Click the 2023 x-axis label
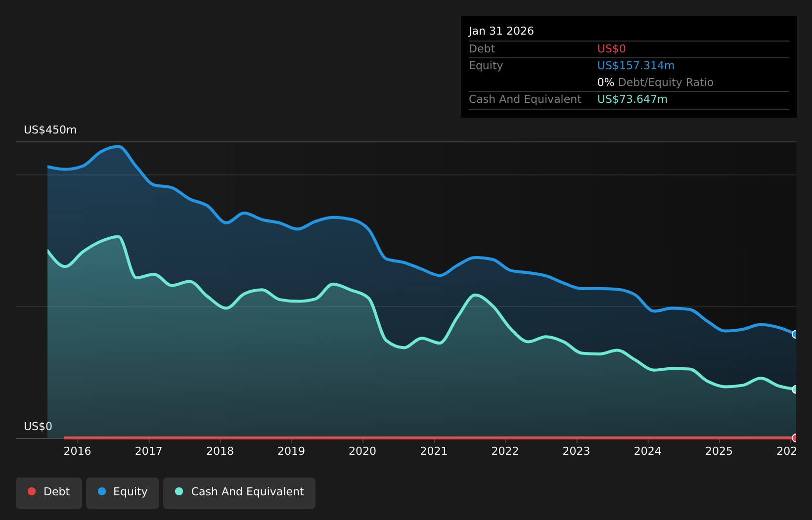This screenshot has height=520, width=812. click(576, 451)
